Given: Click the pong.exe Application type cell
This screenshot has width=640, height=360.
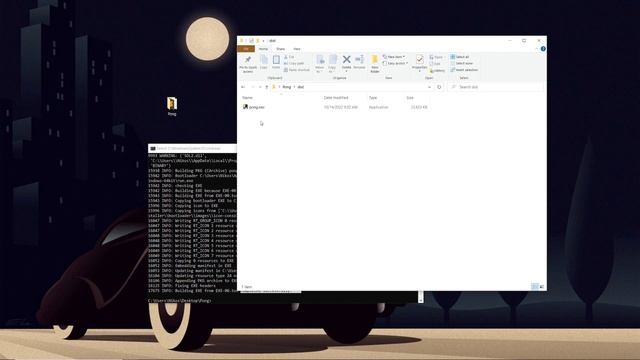Looking at the screenshot, I should [x=378, y=107].
